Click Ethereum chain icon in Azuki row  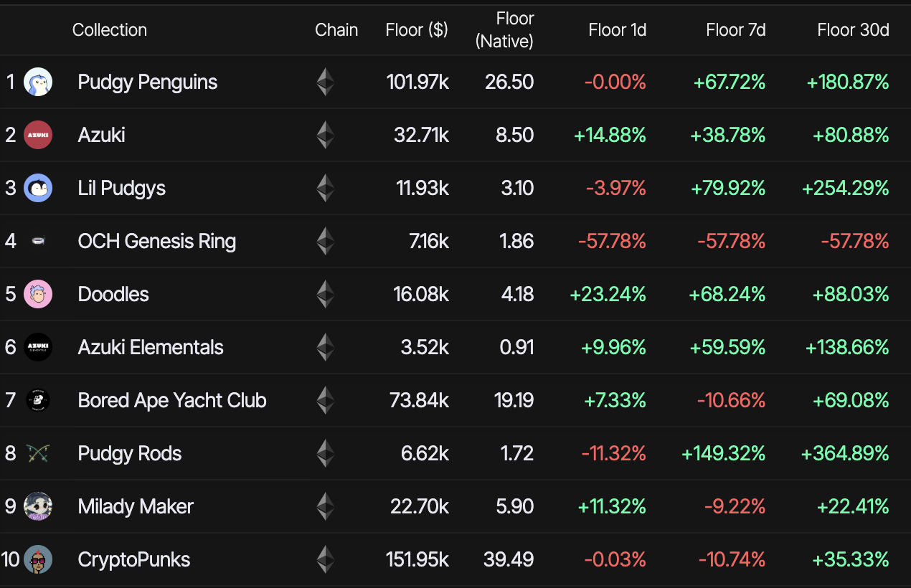pyautogui.click(x=326, y=135)
